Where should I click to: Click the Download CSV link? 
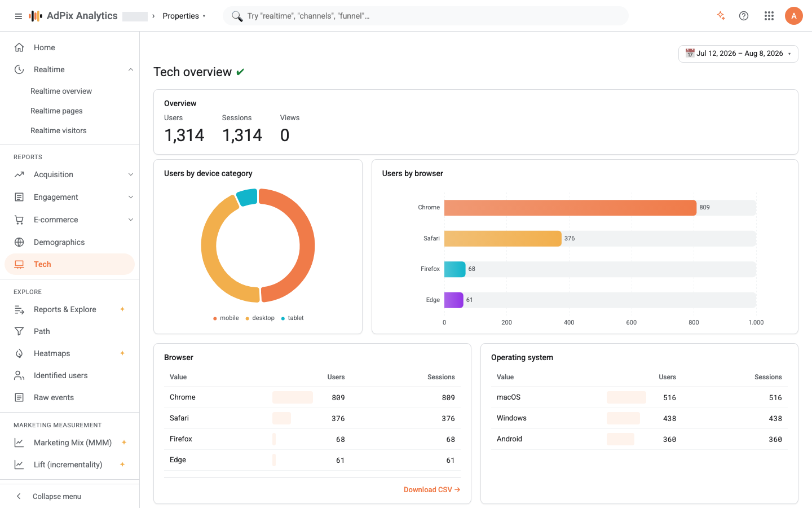(432, 490)
